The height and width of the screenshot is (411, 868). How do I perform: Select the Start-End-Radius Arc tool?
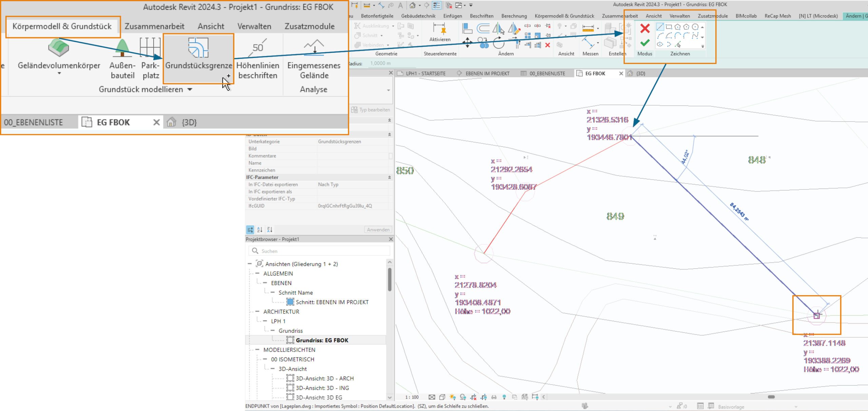[x=660, y=36]
